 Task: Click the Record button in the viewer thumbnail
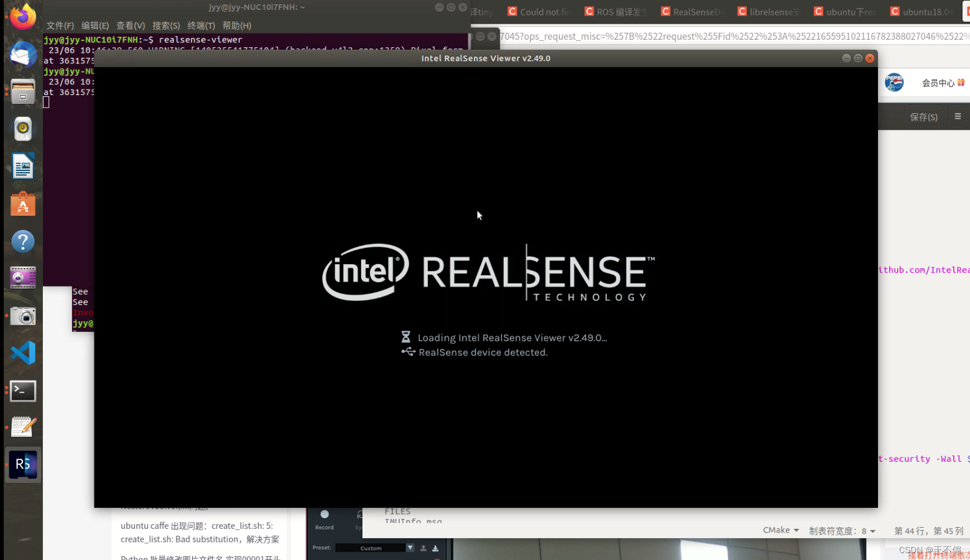pos(325,520)
